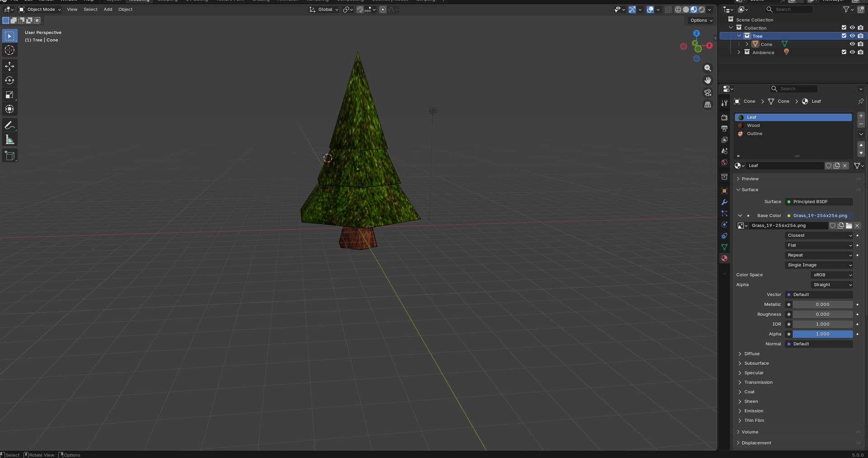This screenshot has height=458, width=868.
Task: Activate the Scale tool
Action: (x=9, y=95)
